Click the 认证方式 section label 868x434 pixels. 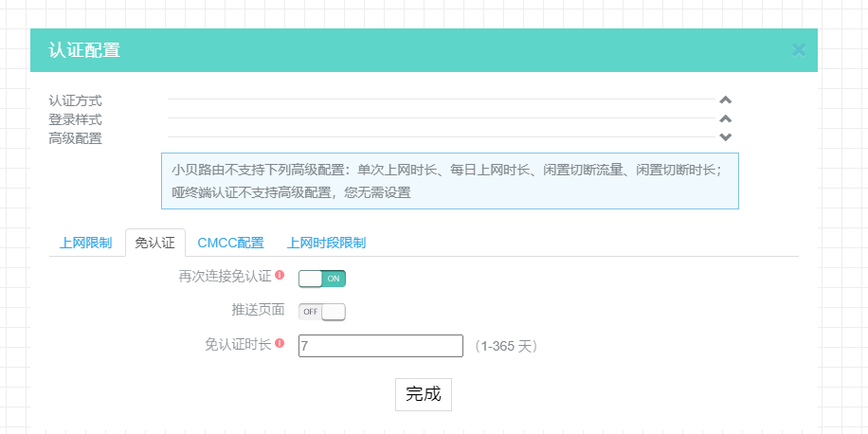(76, 99)
